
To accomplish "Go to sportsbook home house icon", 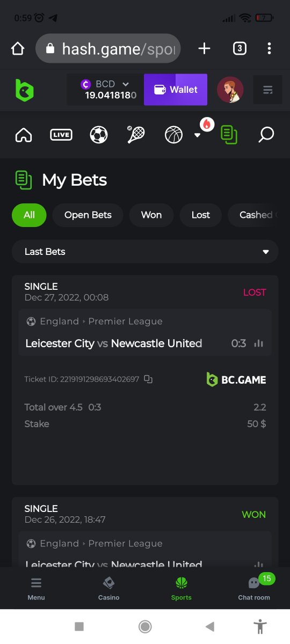I will point(24,135).
